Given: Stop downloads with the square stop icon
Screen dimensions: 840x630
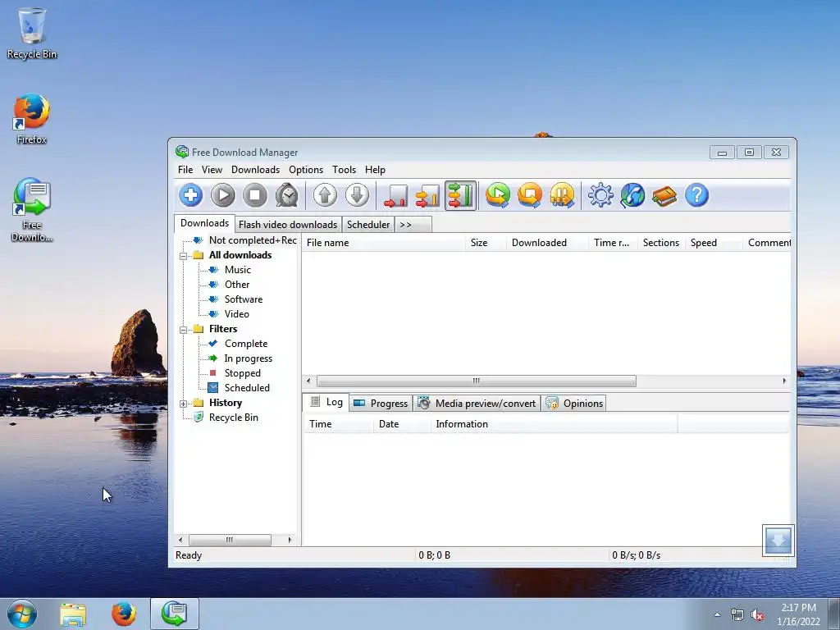Looking at the screenshot, I should point(255,195).
